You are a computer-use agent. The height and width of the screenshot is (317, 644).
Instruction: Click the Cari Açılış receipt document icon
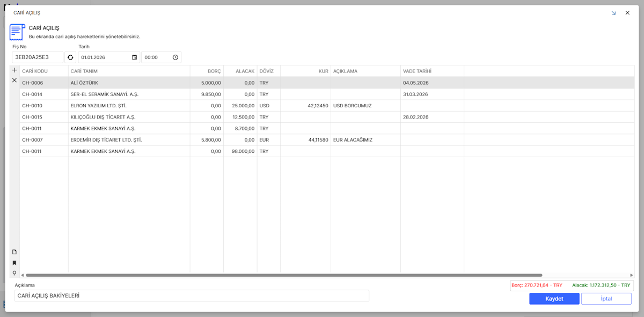pos(17,32)
